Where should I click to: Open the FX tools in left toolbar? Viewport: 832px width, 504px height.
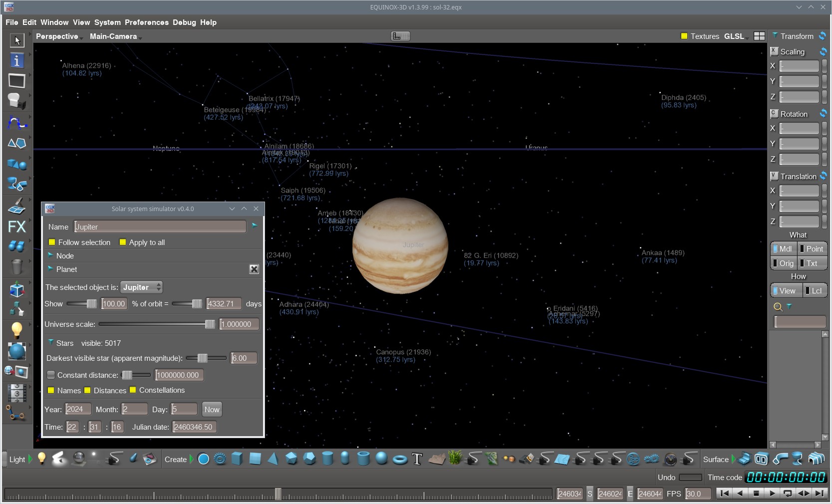17,227
